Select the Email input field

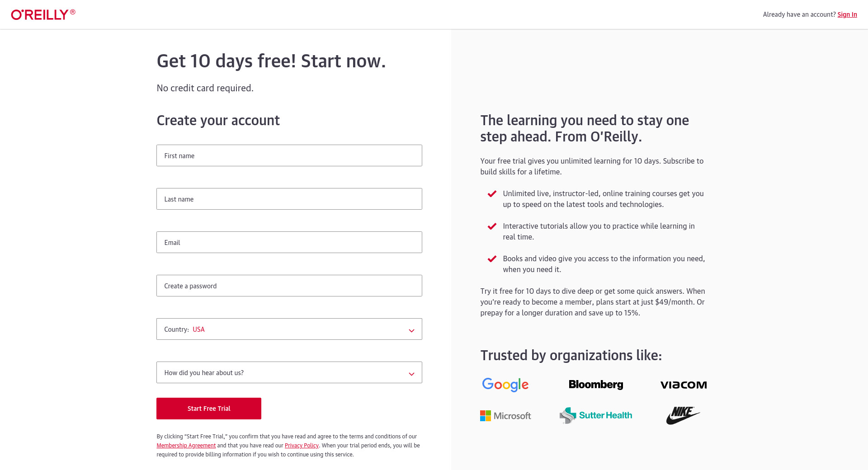[x=289, y=242]
